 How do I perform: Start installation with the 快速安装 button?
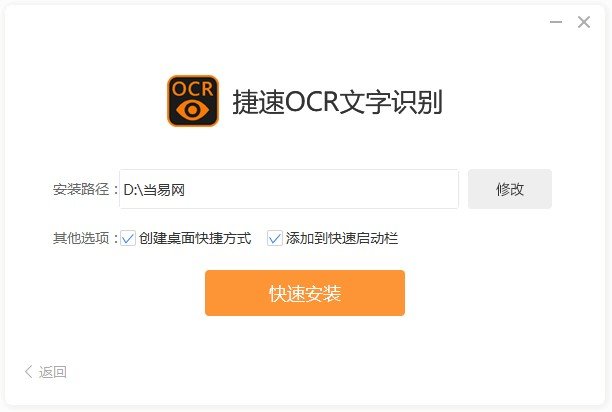[305, 293]
